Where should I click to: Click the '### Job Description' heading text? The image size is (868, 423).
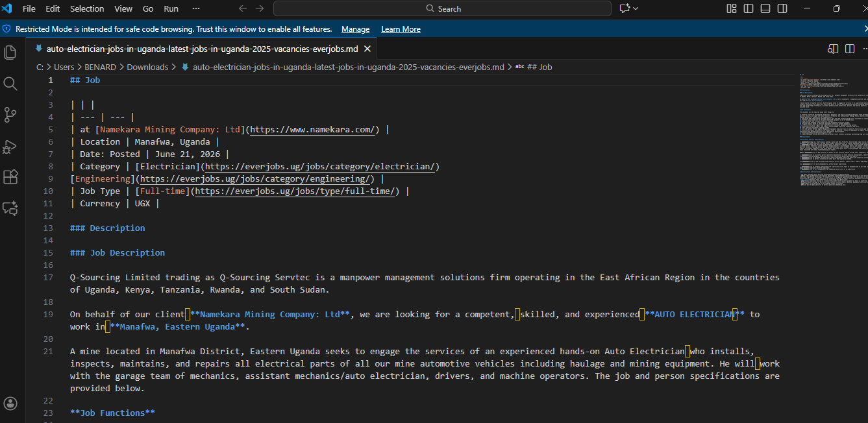click(x=118, y=253)
